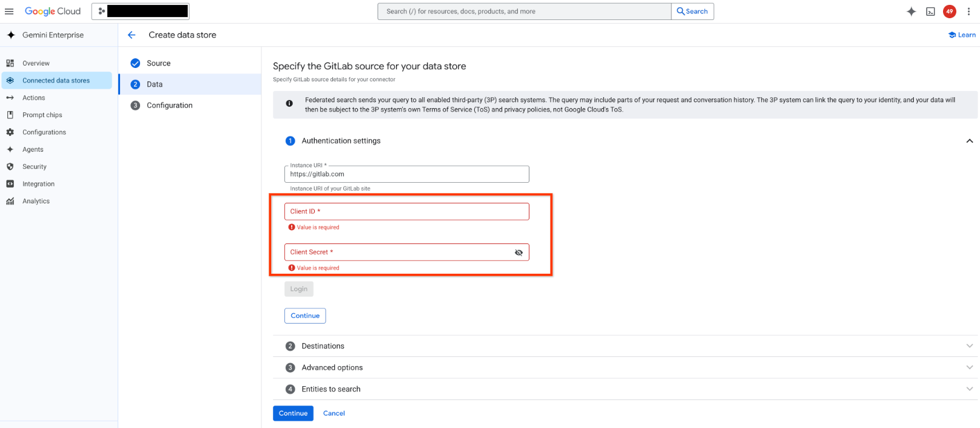The height and width of the screenshot is (428, 980).
Task: Toggle Client Secret visibility eye icon
Action: point(519,253)
